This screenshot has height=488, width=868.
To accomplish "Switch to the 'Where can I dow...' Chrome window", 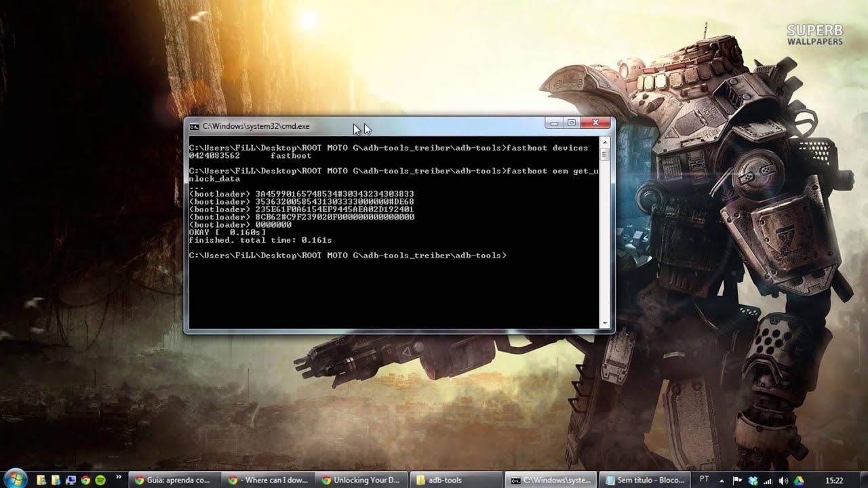I will [267, 480].
